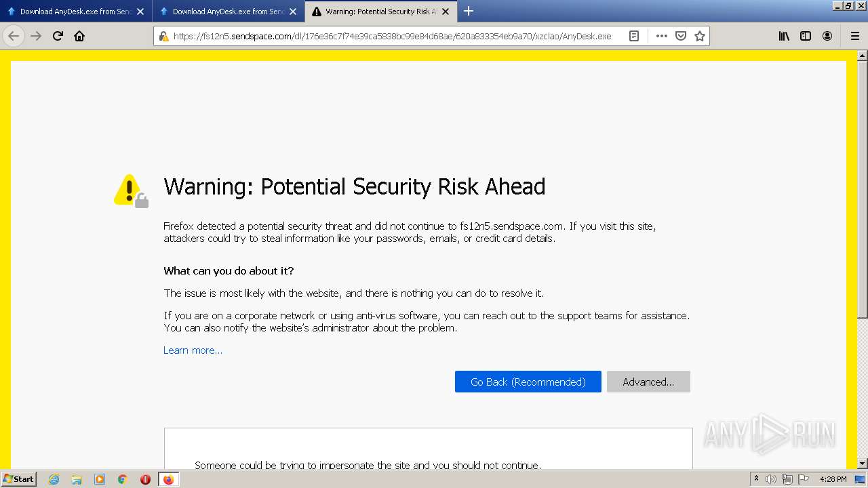Viewport: 868px width, 488px height.
Task: Reload the current page
Action: coord(58,36)
